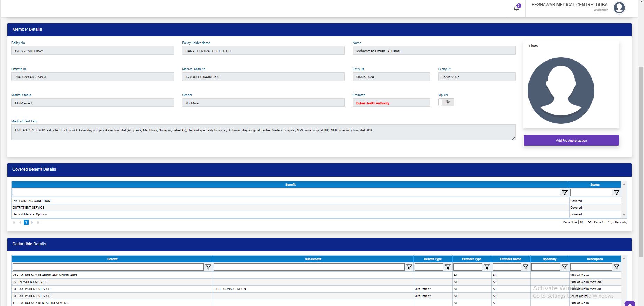Click filter icon for Speciality column
The width and height of the screenshot is (644, 306).
564,267
